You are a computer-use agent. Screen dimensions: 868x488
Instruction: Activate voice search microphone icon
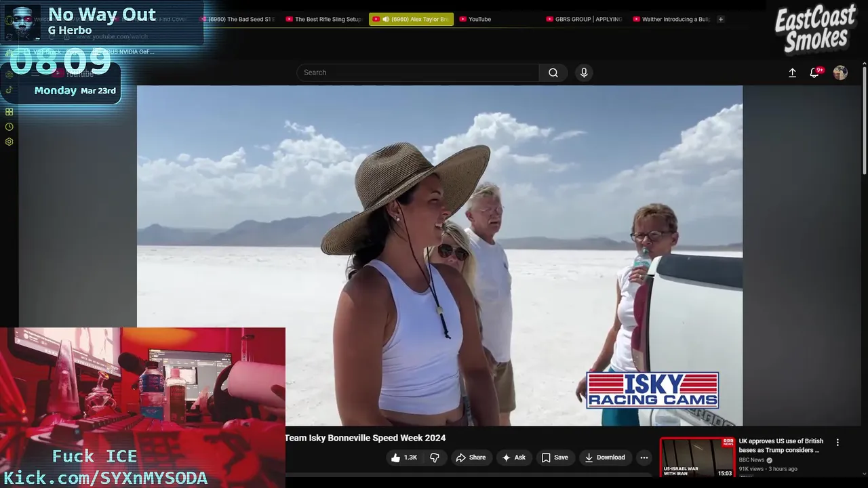click(x=584, y=73)
